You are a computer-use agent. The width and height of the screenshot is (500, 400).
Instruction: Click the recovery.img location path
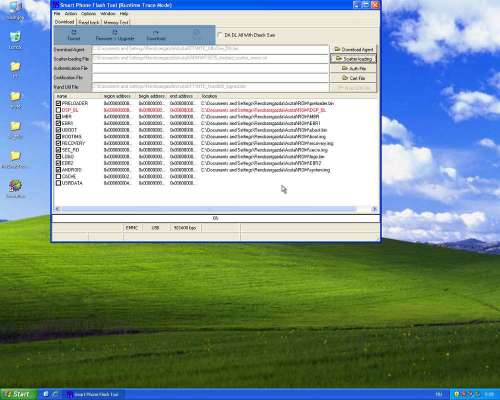[x=267, y=143]
